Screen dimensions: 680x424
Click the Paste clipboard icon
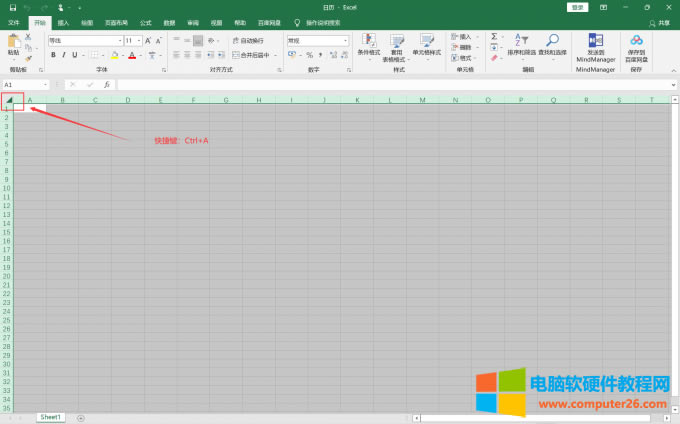(13, 42)
